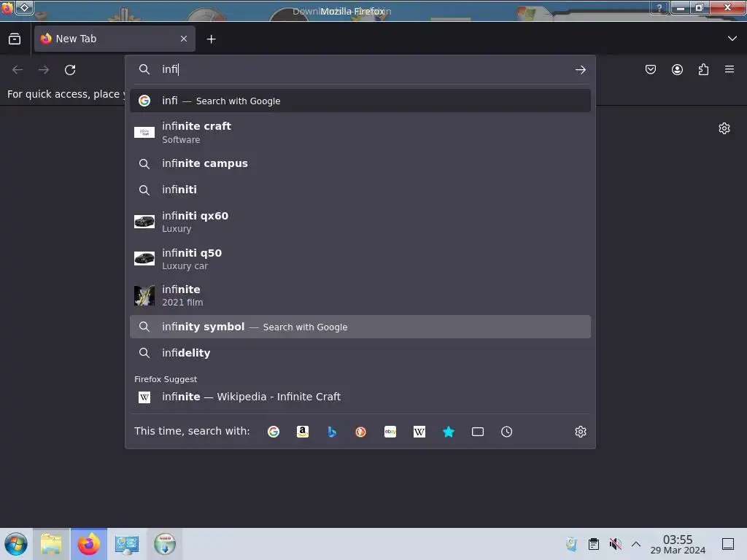Open the Pocket save icon
This screenshot has width=747, height=560.
[x=651, y=69]
